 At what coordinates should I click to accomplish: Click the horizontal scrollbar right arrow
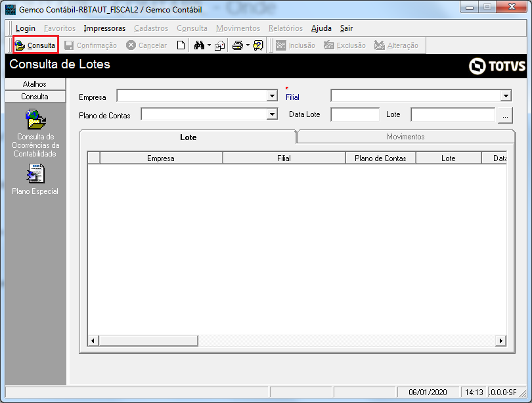coord(500,341)
